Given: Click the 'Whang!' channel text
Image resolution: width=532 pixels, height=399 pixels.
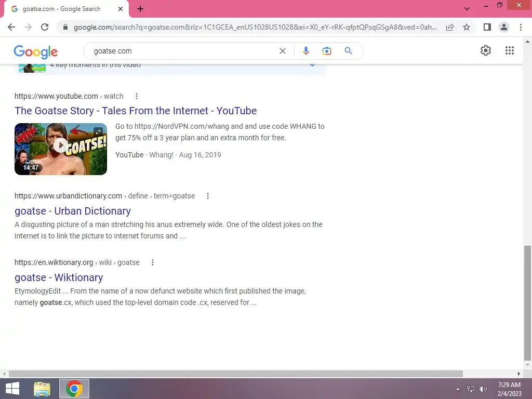Looking at the screenshot, I should click(161, 155).
